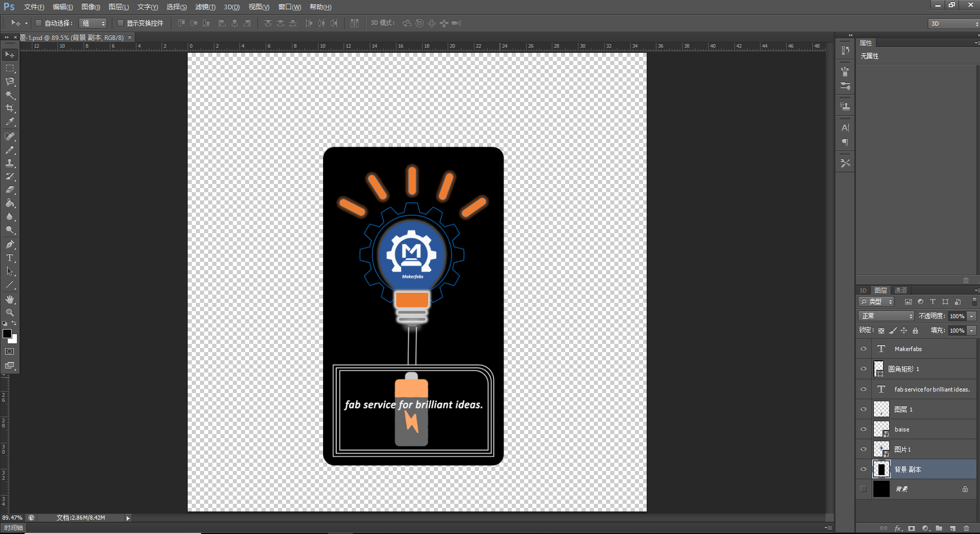Select the Magic Wand tool

click(10, 95)
